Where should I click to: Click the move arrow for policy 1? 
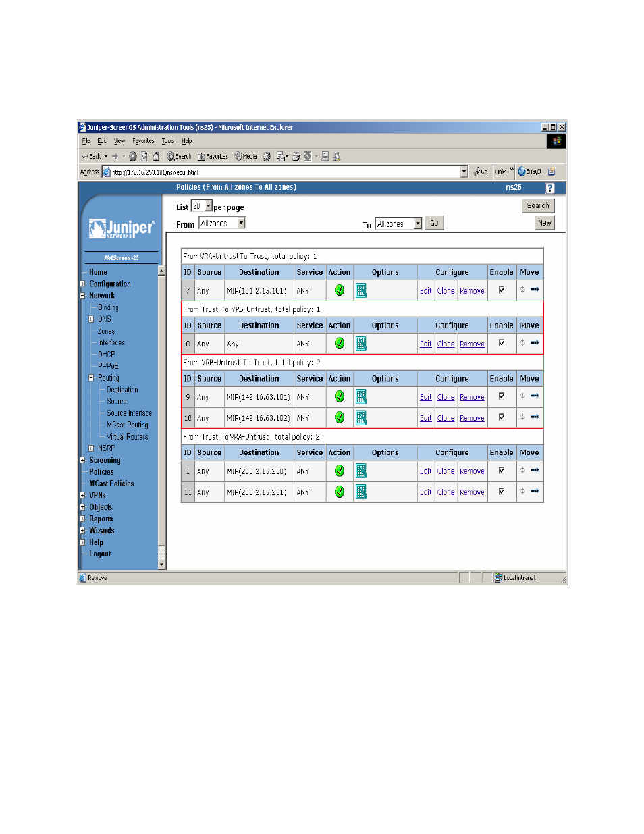tap(535, 471)
